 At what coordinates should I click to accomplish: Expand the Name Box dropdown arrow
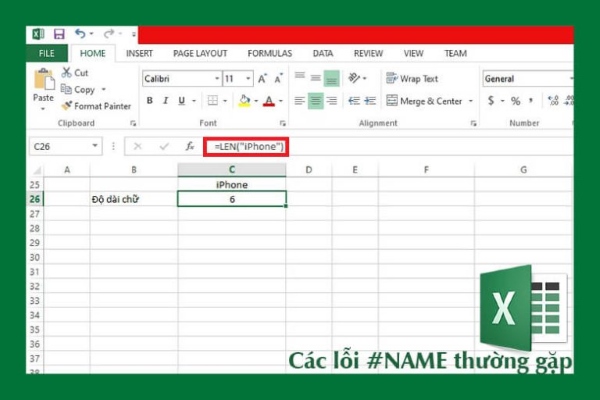coord(96,146)
